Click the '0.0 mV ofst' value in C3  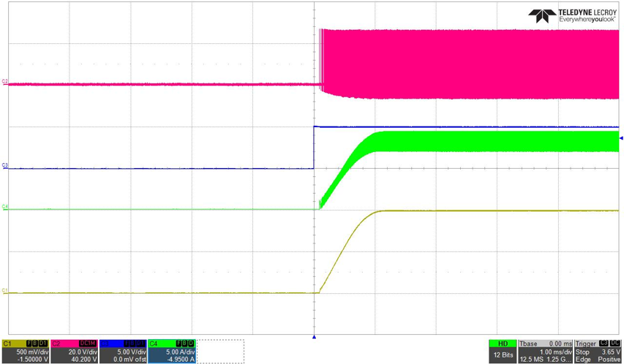[x=129, y=359]
